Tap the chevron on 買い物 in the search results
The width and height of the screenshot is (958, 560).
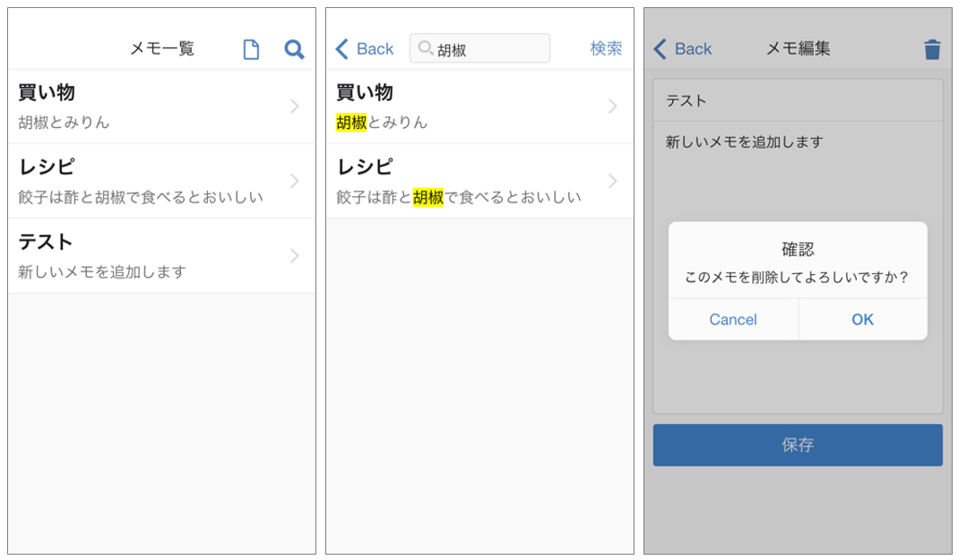(x=613, y=106)
